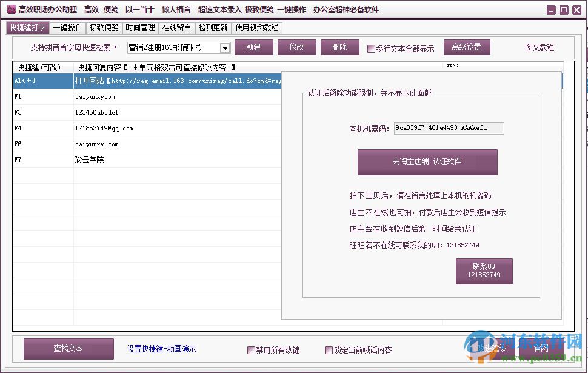The height and width of the screenshot is (373, 588).
Task: Select the F4 shortcut cell
Action: pos(43,129)
